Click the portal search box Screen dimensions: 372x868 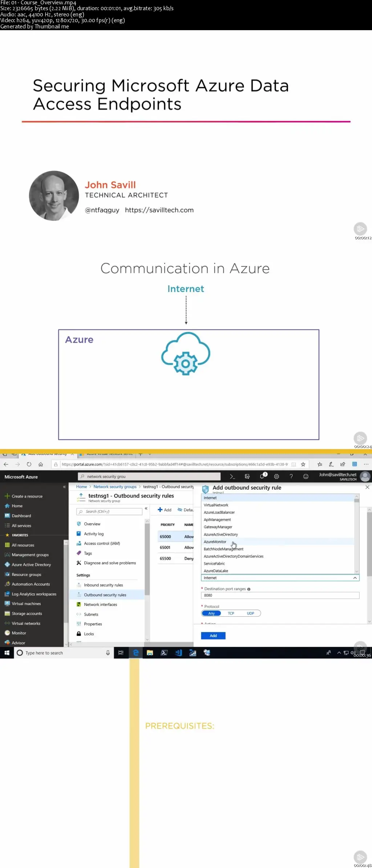(149, 476)
